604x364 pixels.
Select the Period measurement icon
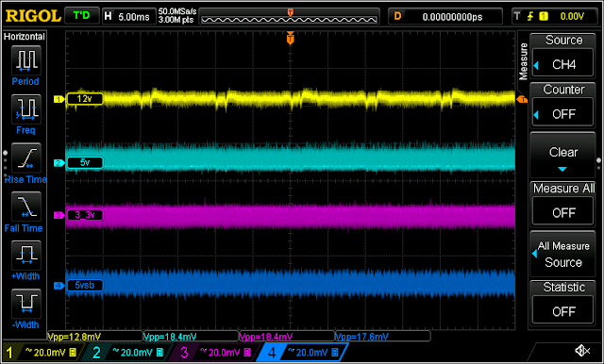[x=25, y=61]
